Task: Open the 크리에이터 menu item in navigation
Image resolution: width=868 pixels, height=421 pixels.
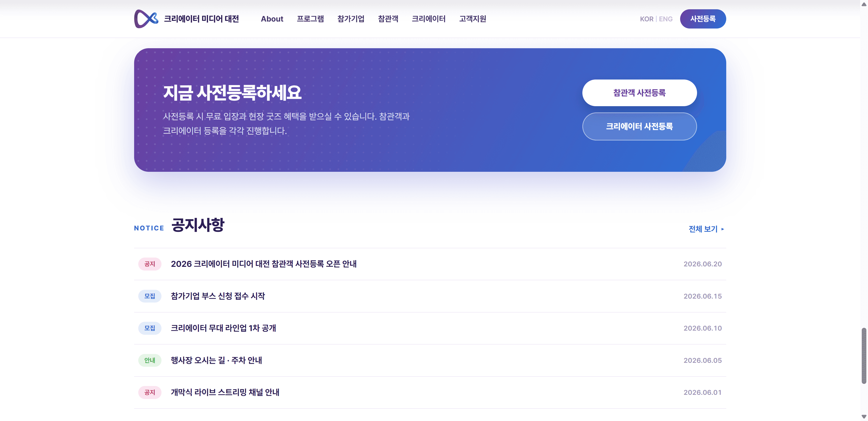Action: pyautogui.click(x=429, y=19)
